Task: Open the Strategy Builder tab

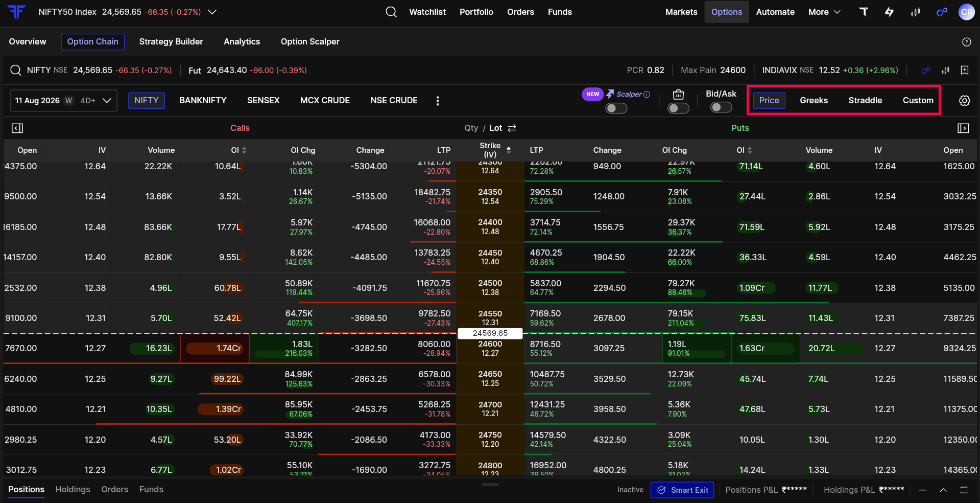Action: tap(171, 41)
